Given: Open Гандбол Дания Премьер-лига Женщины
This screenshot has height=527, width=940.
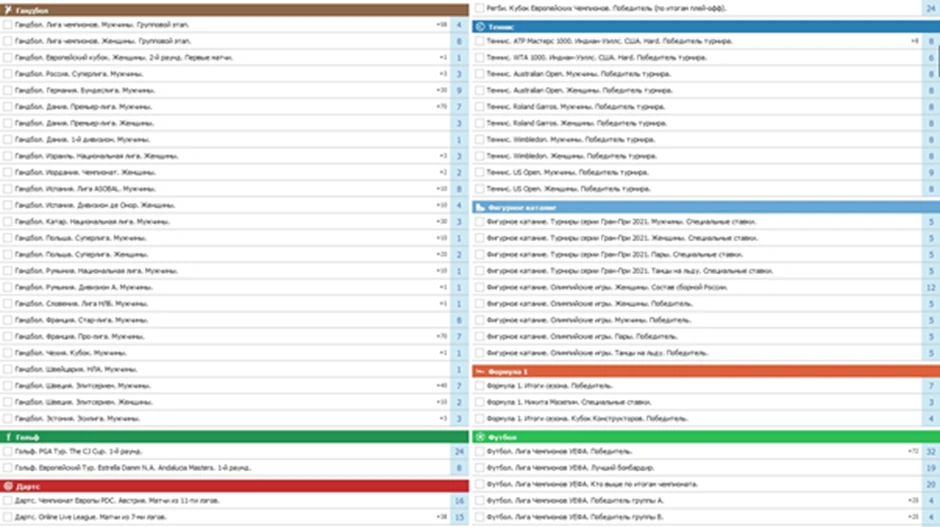Looking at the screenshot, I should 85,123.
